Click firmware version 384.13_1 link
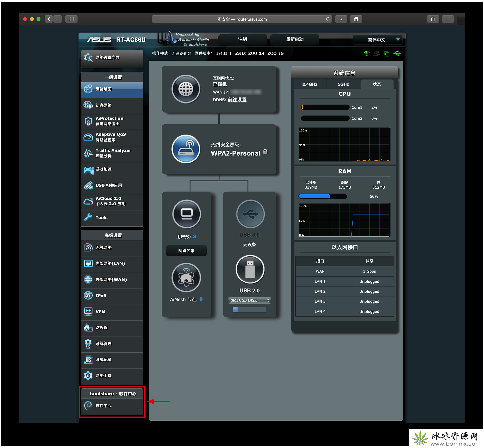 (x=224, y=53)
